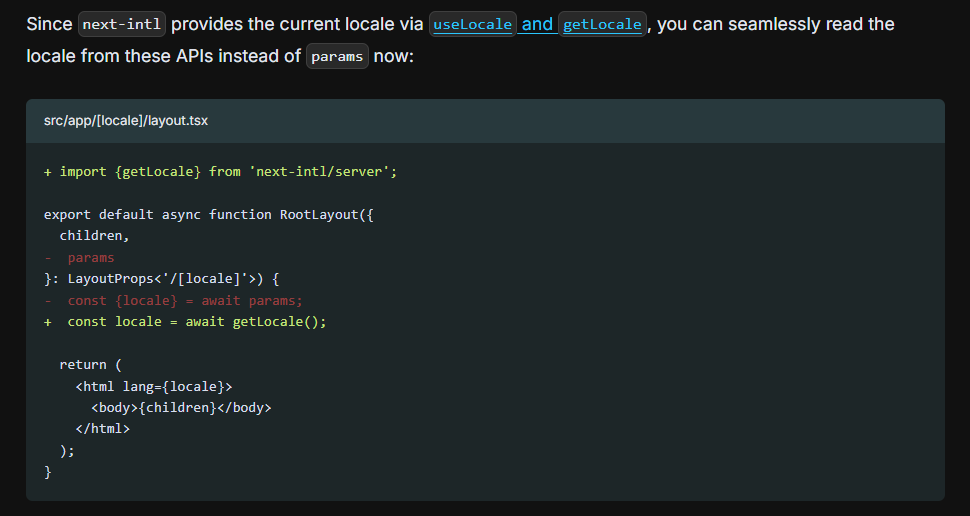Click the added getLocale import line
Viewport: 970px width, 516px height.
[220, 171]
